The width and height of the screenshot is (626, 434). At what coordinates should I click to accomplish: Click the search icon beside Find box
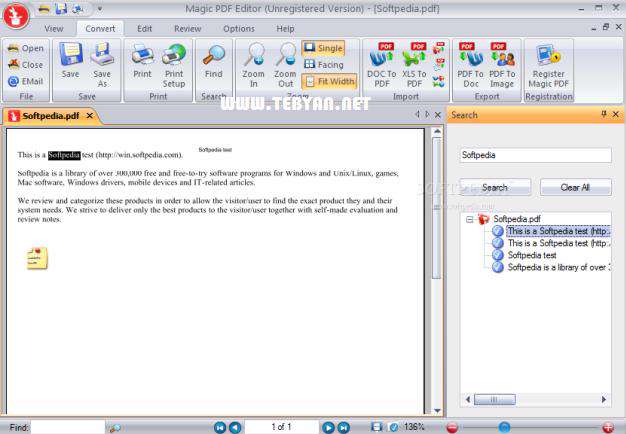(115, 428)
